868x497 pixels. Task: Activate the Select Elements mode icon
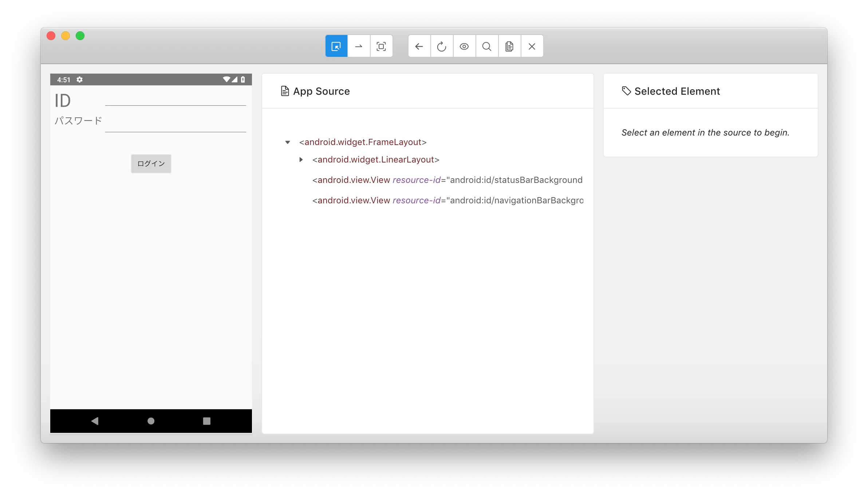(x=336, y=46)
